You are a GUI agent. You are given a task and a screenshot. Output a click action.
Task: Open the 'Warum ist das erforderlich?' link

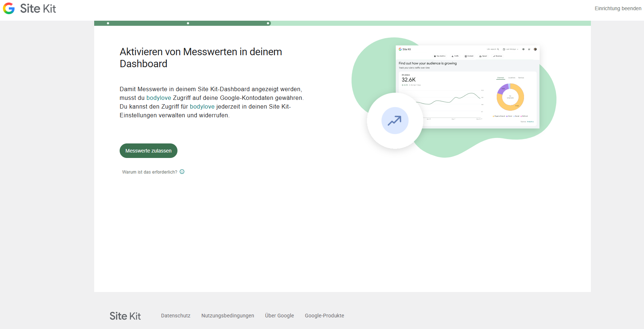tap(150, 172)
